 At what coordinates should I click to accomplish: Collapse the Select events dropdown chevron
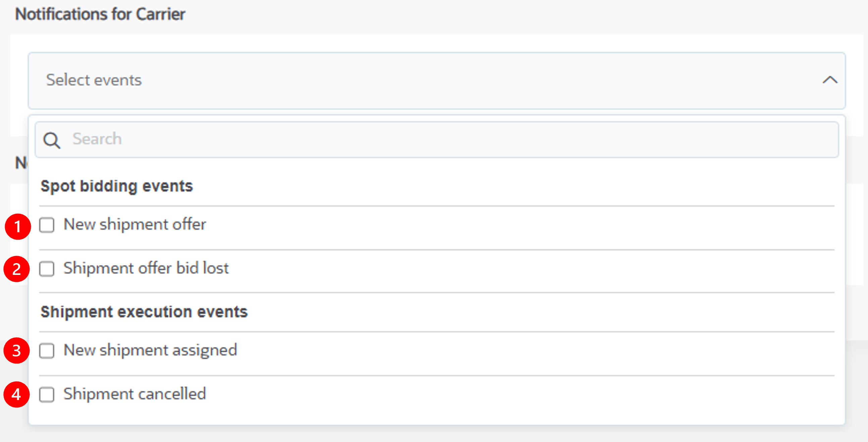(x=830, y=80)
